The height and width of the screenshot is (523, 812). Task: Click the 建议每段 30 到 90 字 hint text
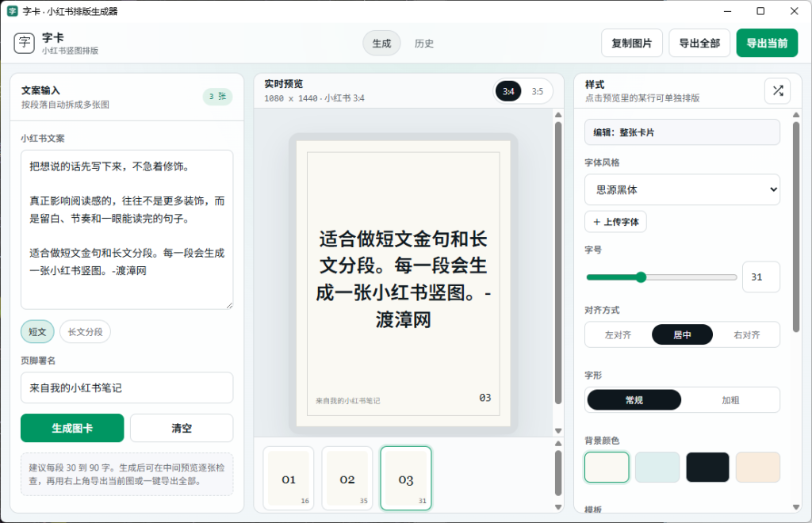pyautogui.click(x=127, y=474)
